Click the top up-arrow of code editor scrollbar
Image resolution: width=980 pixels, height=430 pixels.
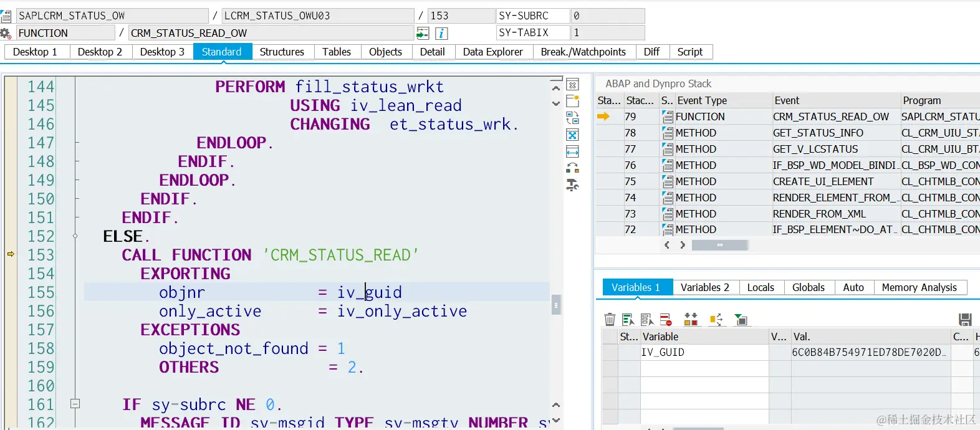pos(556,88)
